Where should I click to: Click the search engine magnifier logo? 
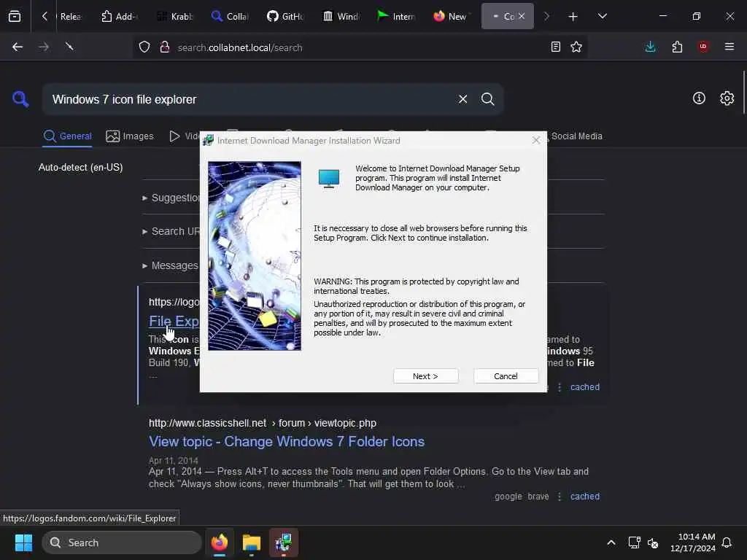(x=20, y=99)
